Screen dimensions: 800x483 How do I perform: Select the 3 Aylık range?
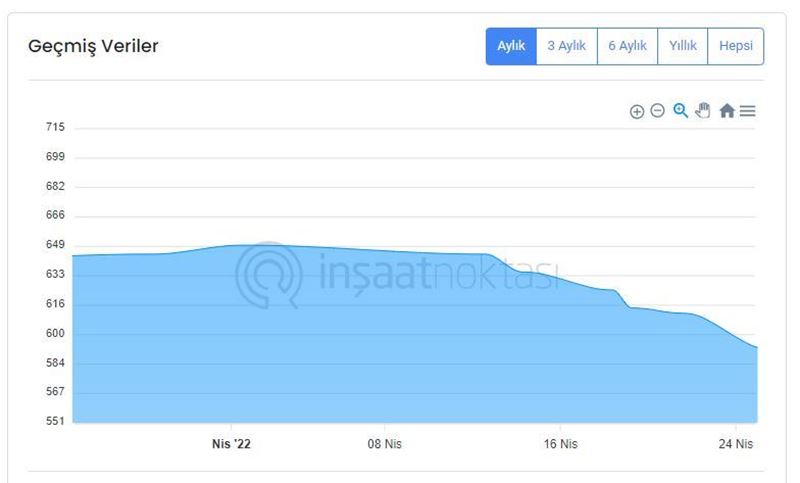point(566,46)
